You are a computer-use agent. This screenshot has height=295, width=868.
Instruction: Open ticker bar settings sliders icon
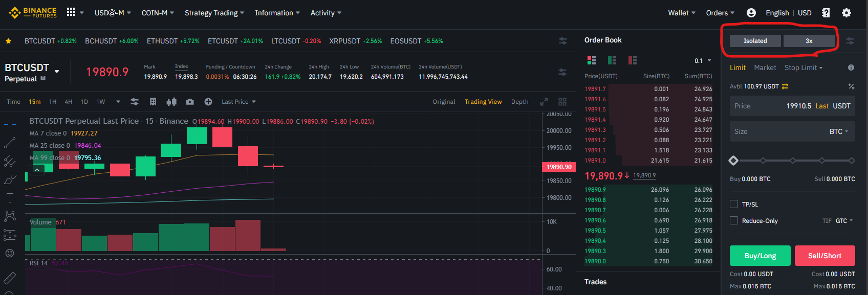point(563,41)
